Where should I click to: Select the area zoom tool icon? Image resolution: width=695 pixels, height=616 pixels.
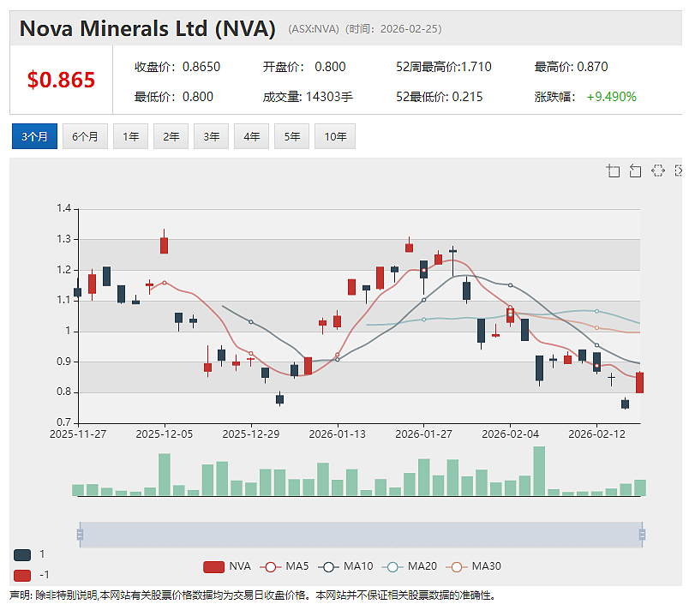pos(613,170)
